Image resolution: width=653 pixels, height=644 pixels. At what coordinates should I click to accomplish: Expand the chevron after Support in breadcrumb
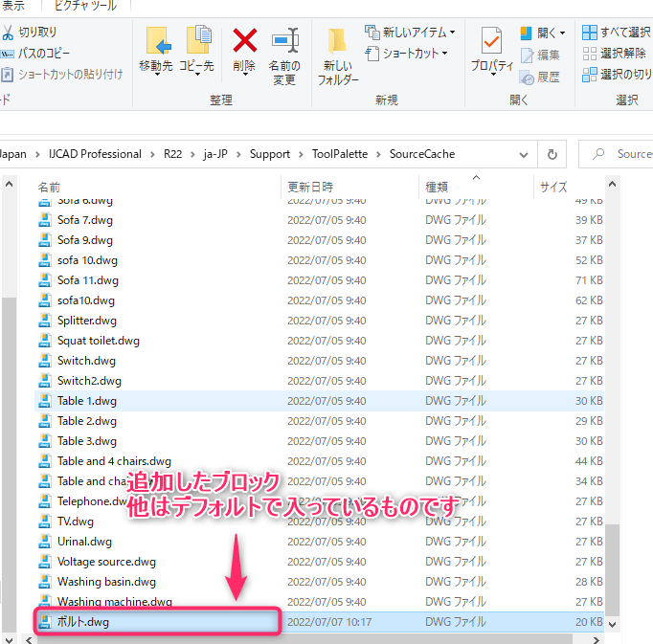coord(301,154)
